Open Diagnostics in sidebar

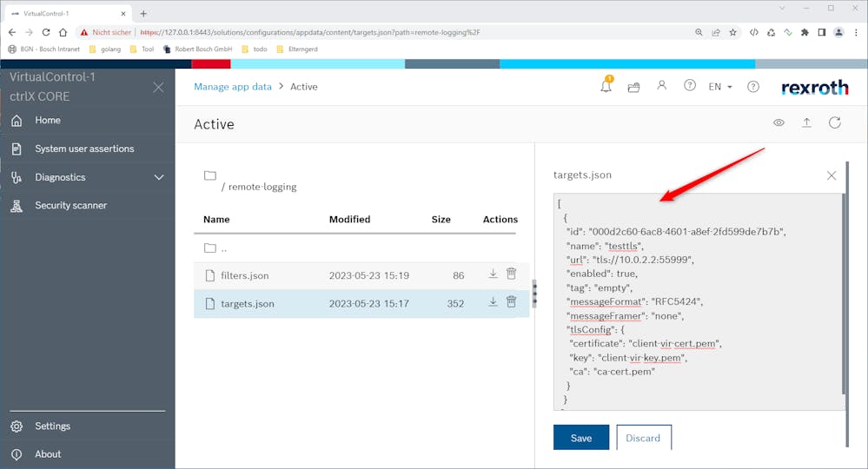pyautogui.click(x=60, y=177)
